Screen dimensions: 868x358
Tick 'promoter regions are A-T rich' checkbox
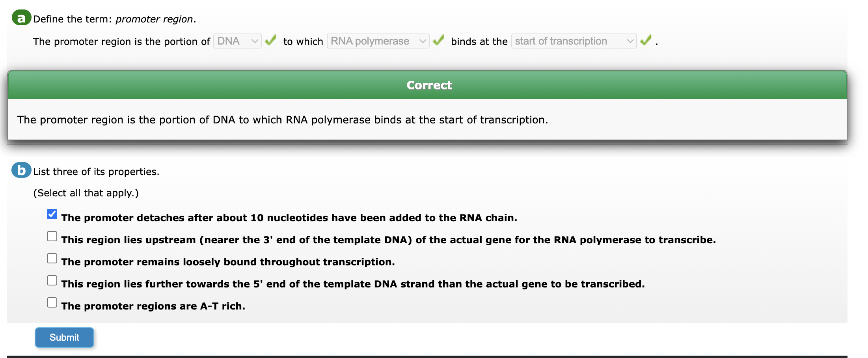coord(52,302)
